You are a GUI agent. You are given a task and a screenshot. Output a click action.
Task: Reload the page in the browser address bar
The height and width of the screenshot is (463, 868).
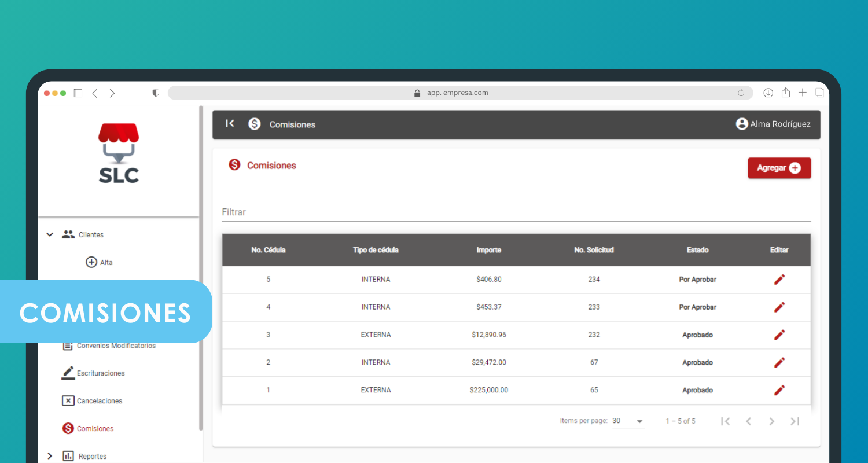click(x=741, y=93)
